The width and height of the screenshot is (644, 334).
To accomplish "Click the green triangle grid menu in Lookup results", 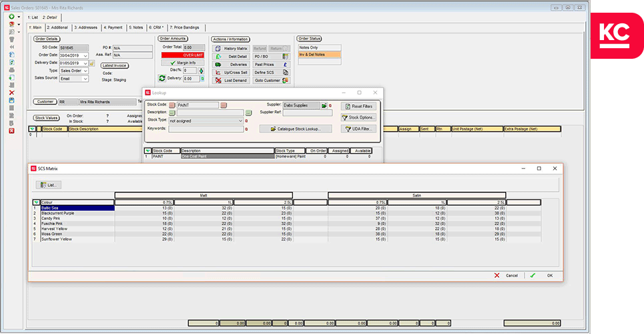I will 148,151.
